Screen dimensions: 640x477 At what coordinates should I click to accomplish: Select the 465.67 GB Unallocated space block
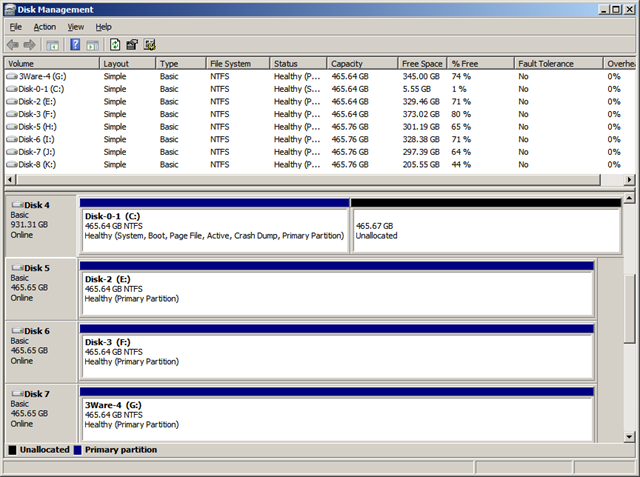485,230
